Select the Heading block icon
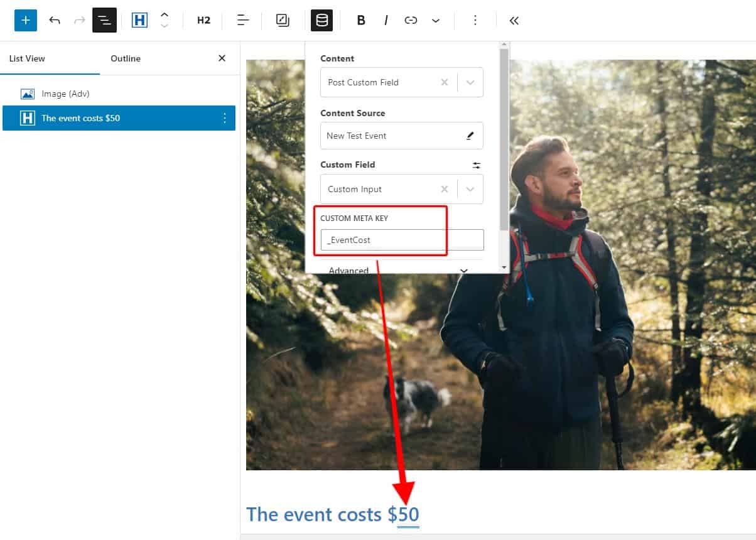Screen dimensions: 756x540 tap(139, 19)
